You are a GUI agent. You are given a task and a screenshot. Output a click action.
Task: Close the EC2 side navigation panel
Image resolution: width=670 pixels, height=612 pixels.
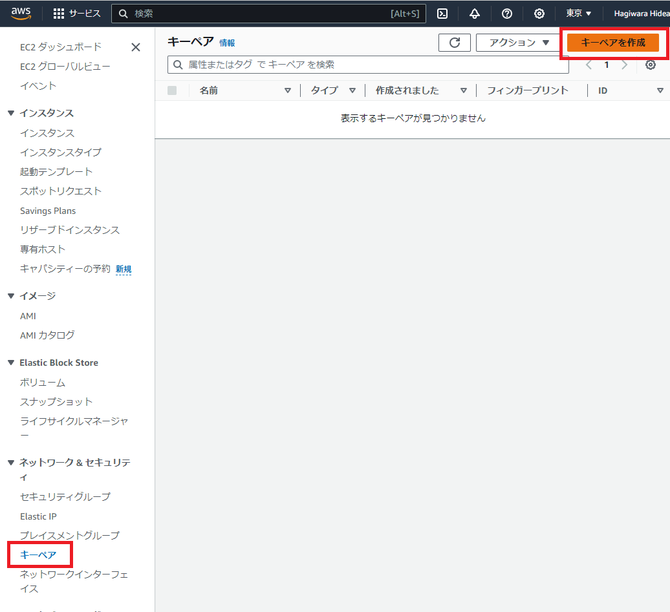[135, 47]
